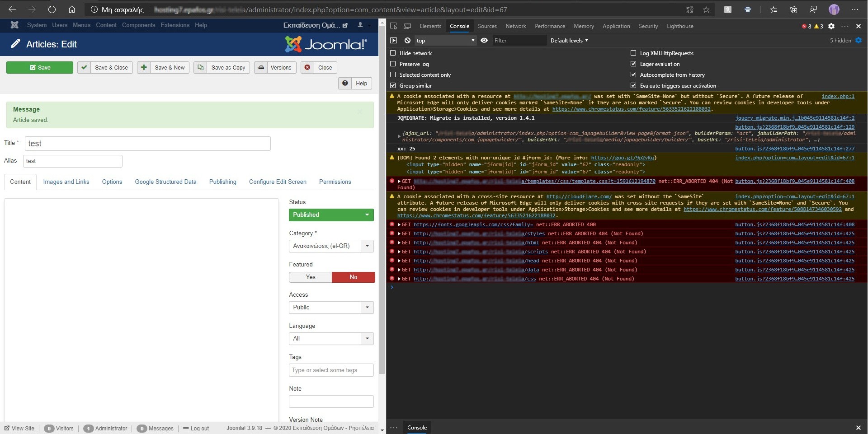
Task: Add page to favorites star icon
Action: click(706, 9)
